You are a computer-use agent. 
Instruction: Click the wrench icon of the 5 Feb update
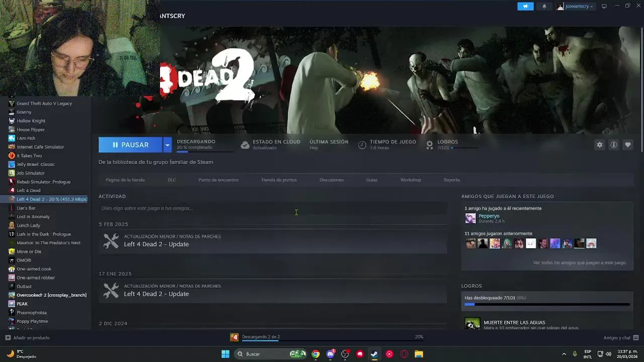click(111, 241)
